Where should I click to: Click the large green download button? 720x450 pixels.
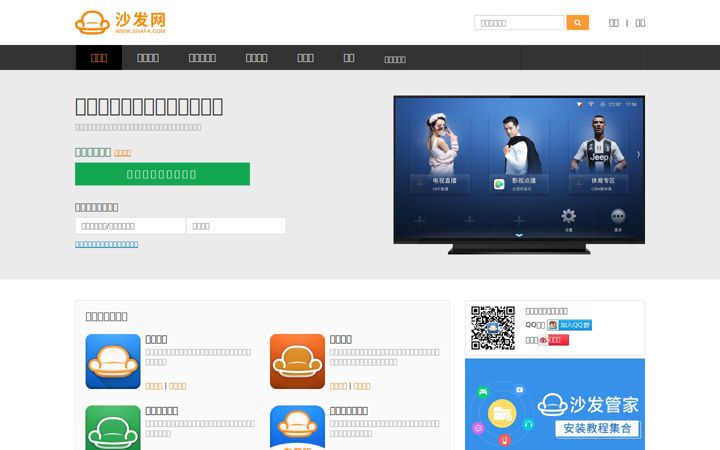pyautogui.click(x=163, y=174)
